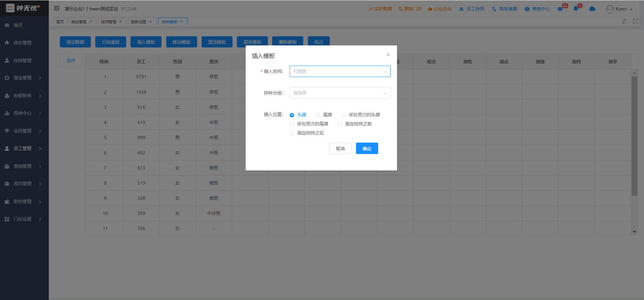Screen dimensions: 644x300
Task: Click the table scrollbar up arrow
Action: (x=634, y=73)
